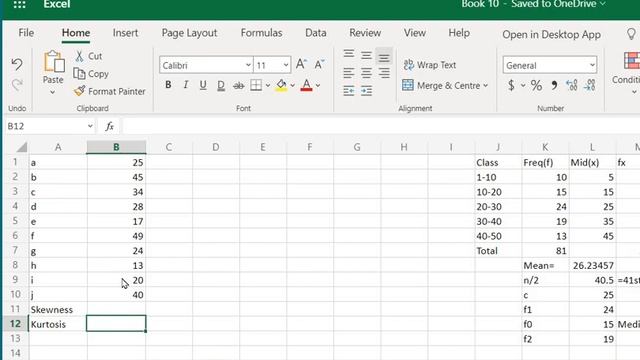This screenshot has width=640, height=360.
Task: Click the Paste clipboard icon
Action: click(x=54, y=62)
